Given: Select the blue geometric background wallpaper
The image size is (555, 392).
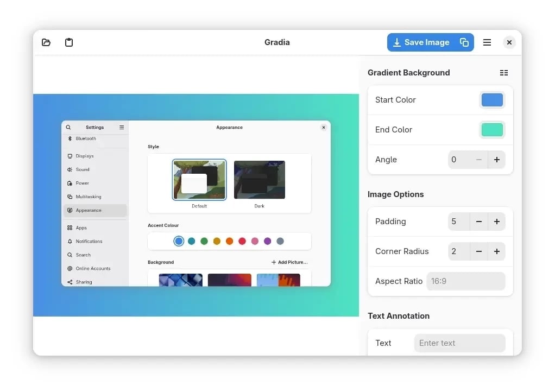Looking at the screenshot, I should coord(181,280).
